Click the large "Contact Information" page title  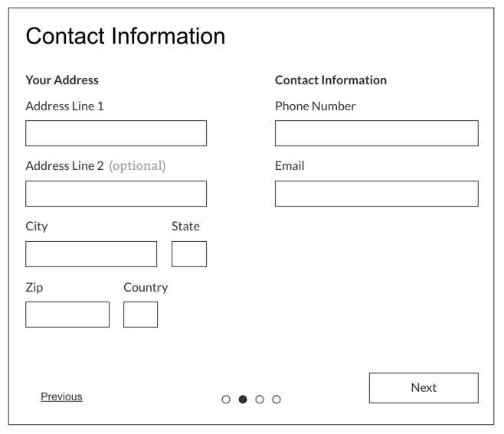[126, 36]
